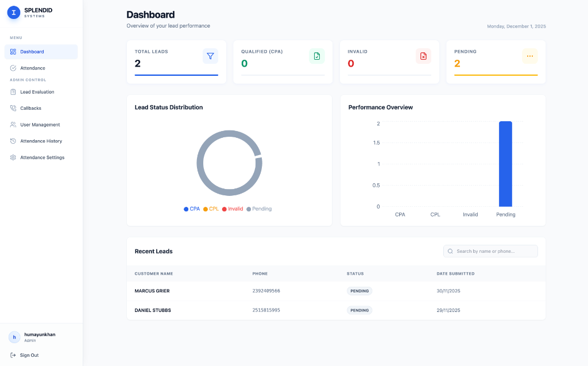Click the red Invalid file icon
This screenshot has height=366, width=588.
click(423, 56)
